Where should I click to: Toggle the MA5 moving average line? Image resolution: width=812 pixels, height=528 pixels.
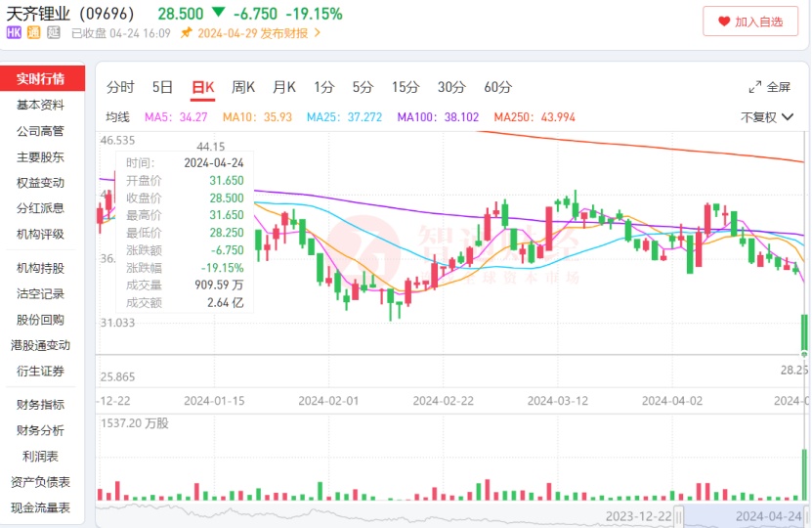coord(176,117)
